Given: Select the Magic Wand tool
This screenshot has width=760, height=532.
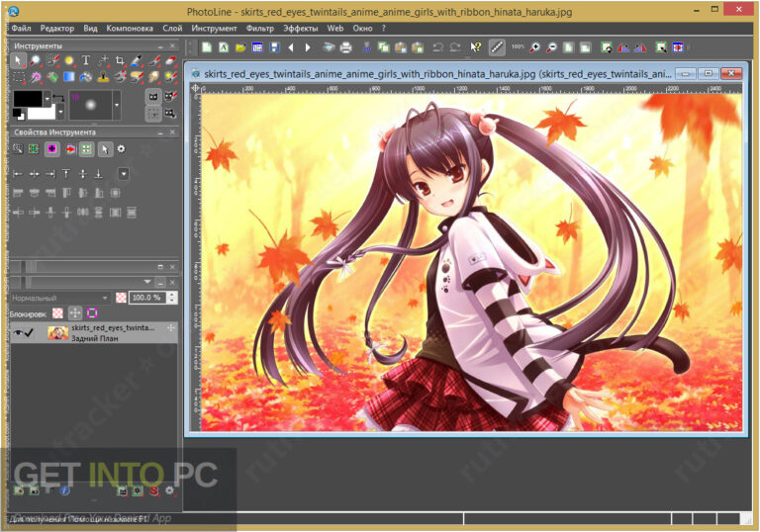Looking at the screenshot, I should 35,77.
